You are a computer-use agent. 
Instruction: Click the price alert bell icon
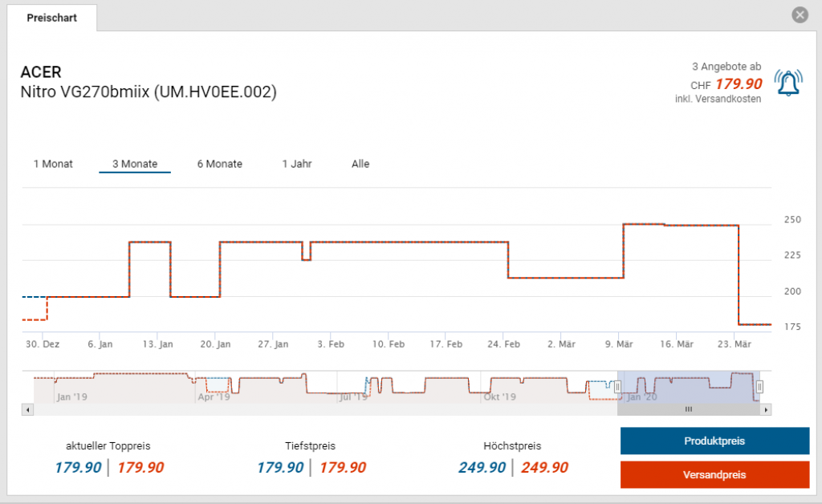[x=787, y=82]
